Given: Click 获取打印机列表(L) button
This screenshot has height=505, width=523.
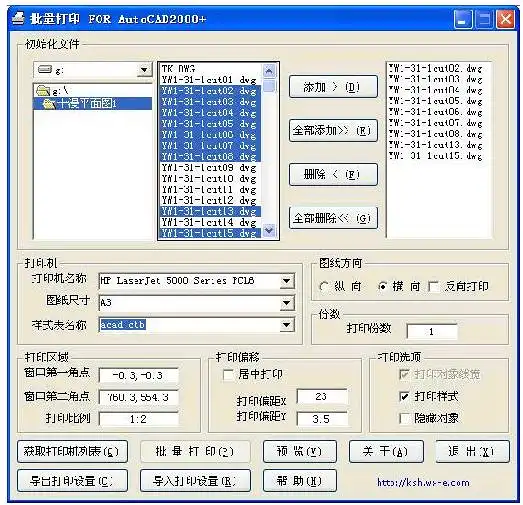Looking at the screenshot, I should 72,452.
